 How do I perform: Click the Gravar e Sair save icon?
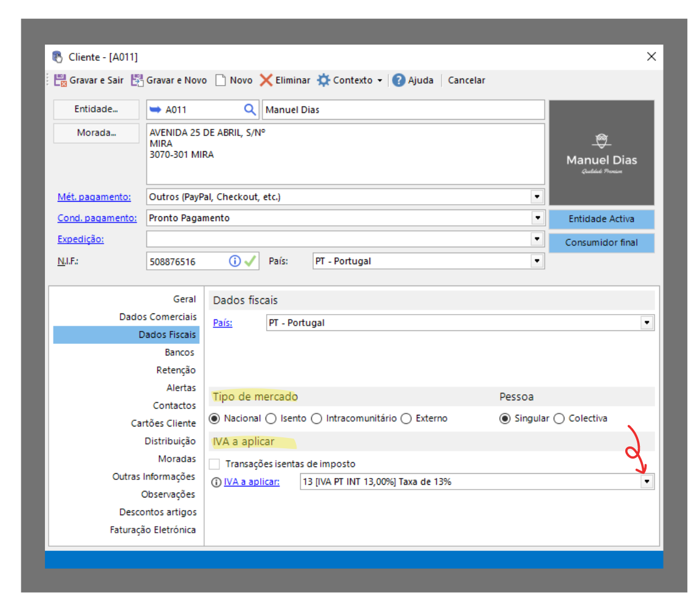click(60, 80)
